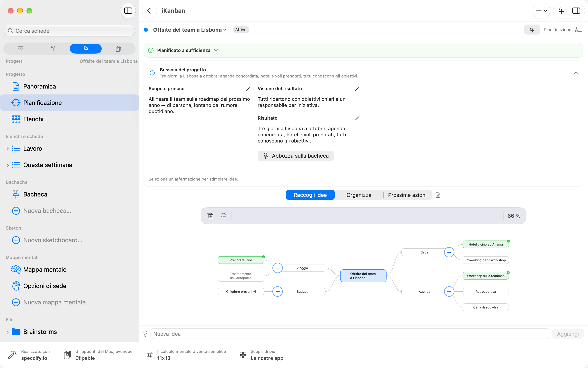Expand the Brainstorms folder
Image resolution: width=588 pixels, height=368 pixels.
8,332
